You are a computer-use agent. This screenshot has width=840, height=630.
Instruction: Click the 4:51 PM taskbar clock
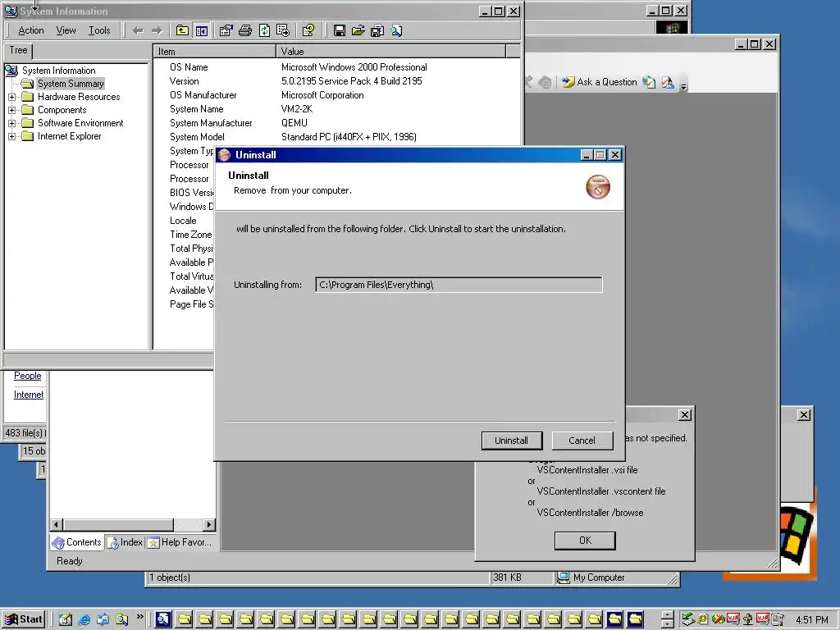click(811, 620)
